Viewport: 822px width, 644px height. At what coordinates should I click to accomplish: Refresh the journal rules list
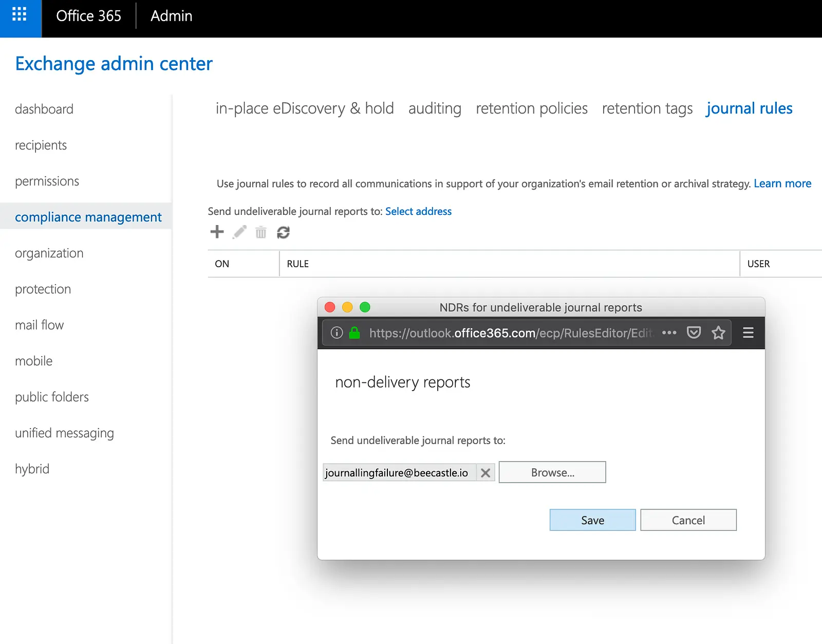[x=284, y=232]
